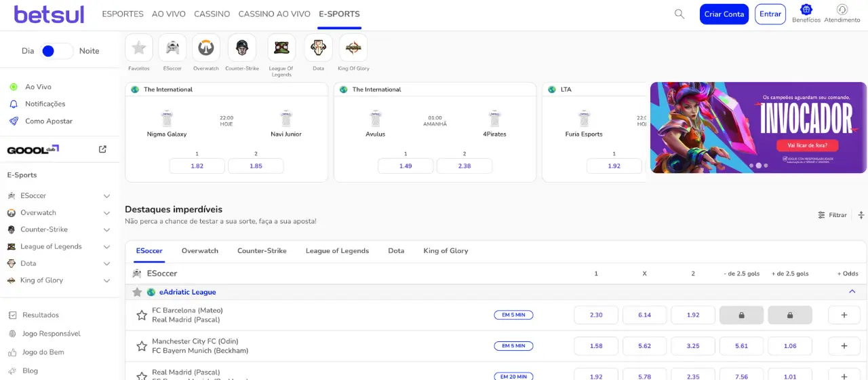
Task: Bet on 4Pirates at 2.38
Action: point(465,166)
